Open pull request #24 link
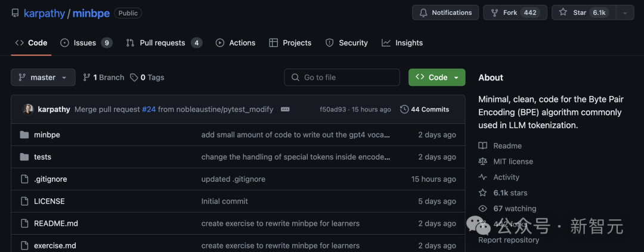The height and width of the screenshot is (252, 644). 148,110
